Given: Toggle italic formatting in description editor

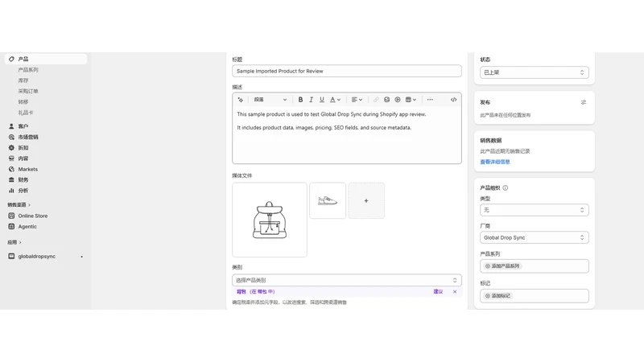Looking at the screenshot, I should tap(311, 100).
